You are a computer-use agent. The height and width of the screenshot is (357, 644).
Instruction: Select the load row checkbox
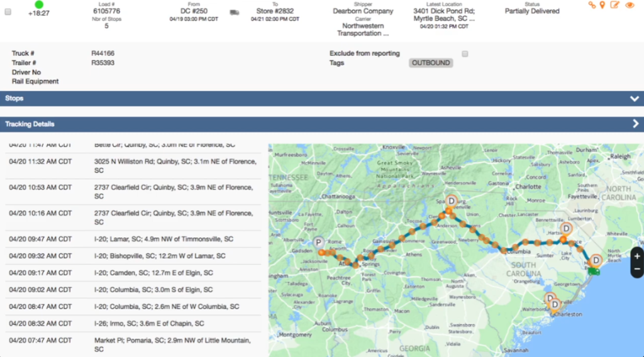[8, 12]
